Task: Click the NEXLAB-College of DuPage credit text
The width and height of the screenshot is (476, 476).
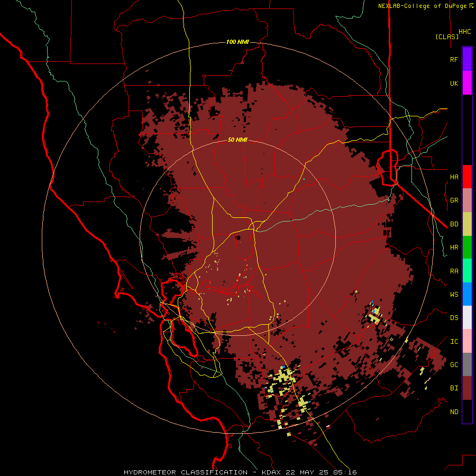Action: click(x=422, y=6)
